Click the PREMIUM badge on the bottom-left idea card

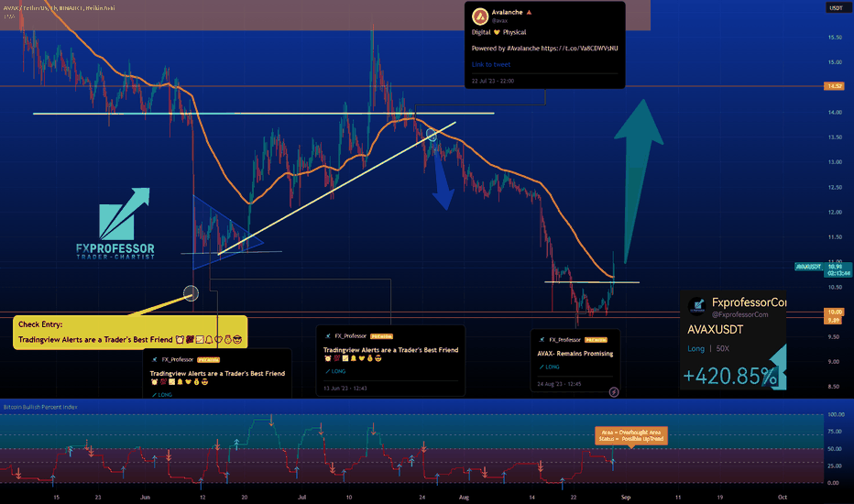coord(209,360)
